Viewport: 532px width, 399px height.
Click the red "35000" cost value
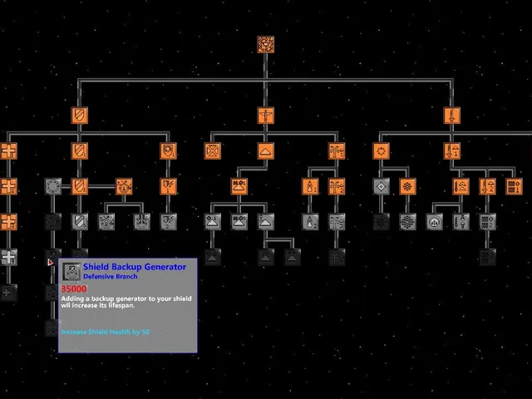[x=74, y=288]
